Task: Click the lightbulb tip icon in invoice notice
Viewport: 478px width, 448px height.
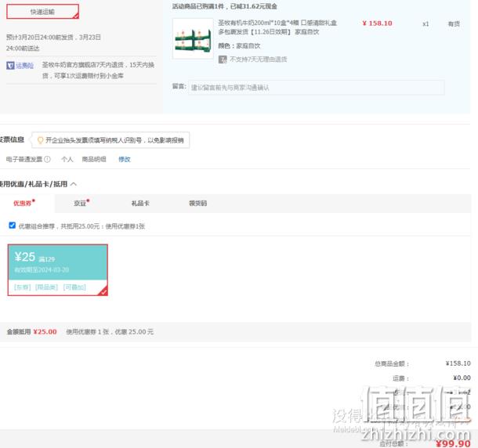Action: (40, 140)
